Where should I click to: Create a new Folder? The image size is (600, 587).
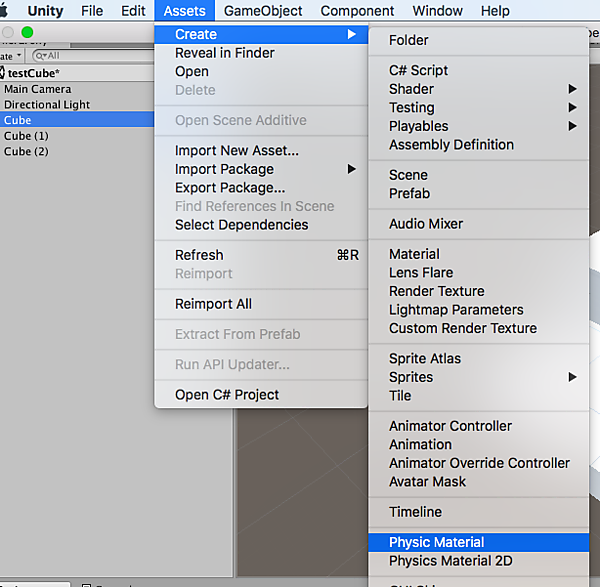coord(478,40)
